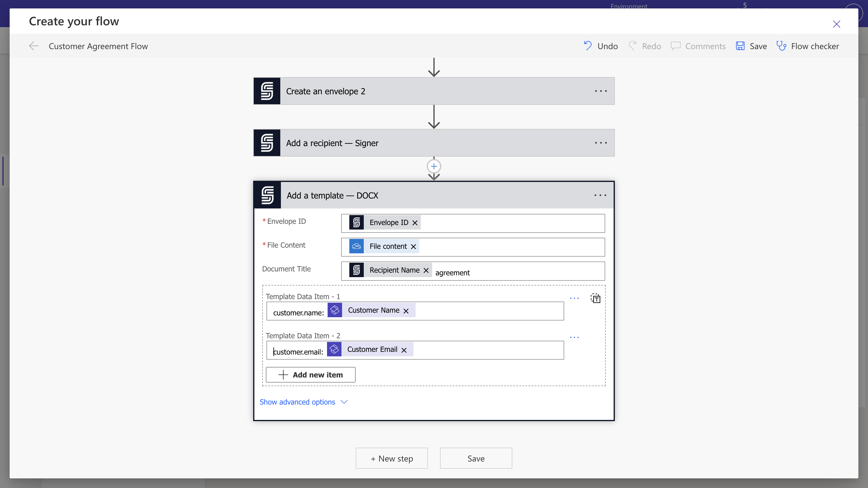Delete Customer Email dynamic token

[x=404, y=350]
